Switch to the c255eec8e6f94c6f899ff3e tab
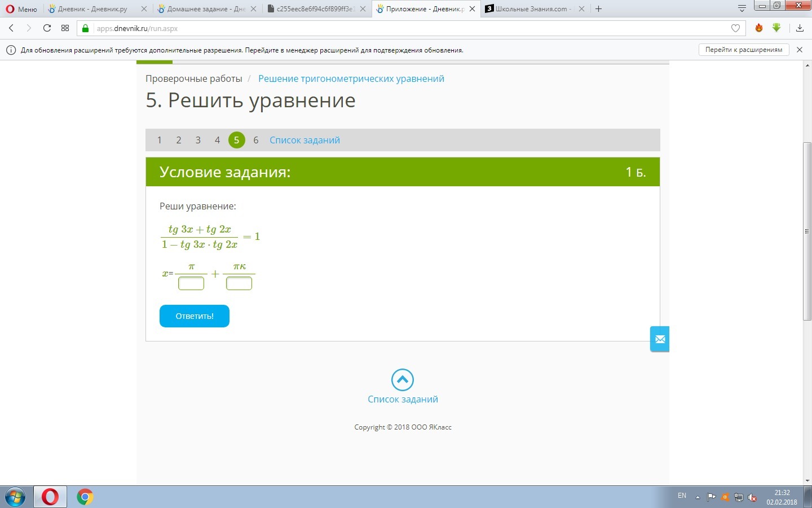812x508 pixels. (315, 9)
